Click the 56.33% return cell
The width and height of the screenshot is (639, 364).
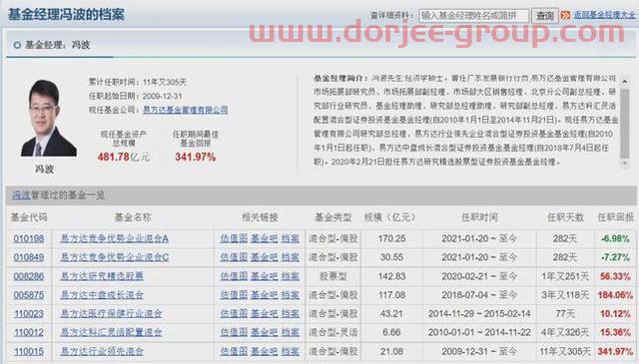click(615, 276)
